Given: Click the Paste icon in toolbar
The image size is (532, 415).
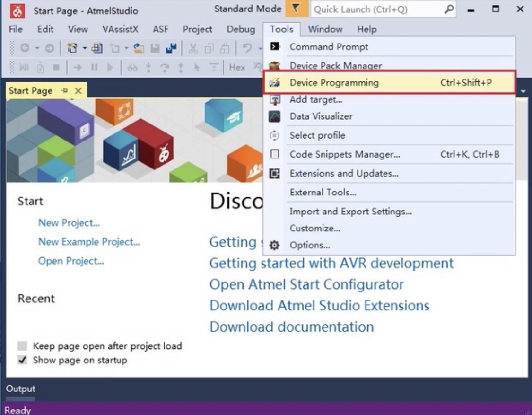Looking at the screenshot, I should point(225,49).
